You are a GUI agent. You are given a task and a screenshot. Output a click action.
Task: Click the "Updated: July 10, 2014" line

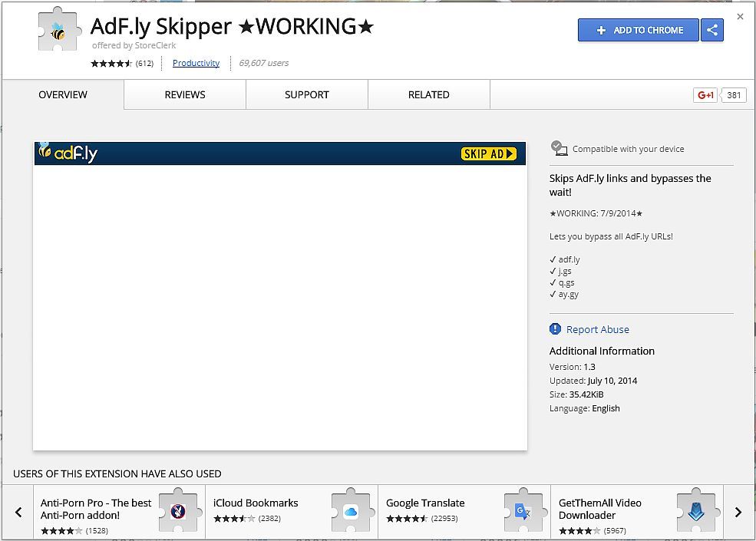[x=593, y=381]
